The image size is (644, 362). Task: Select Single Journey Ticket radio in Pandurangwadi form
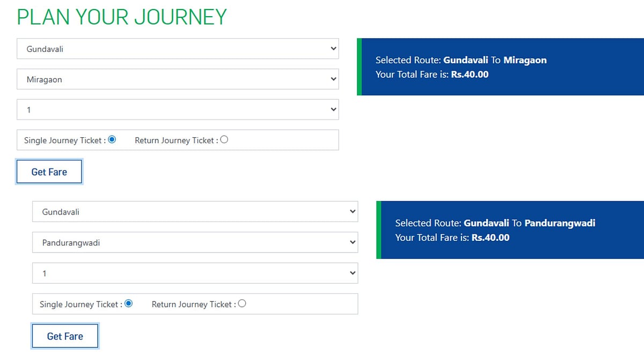(128, 304)
